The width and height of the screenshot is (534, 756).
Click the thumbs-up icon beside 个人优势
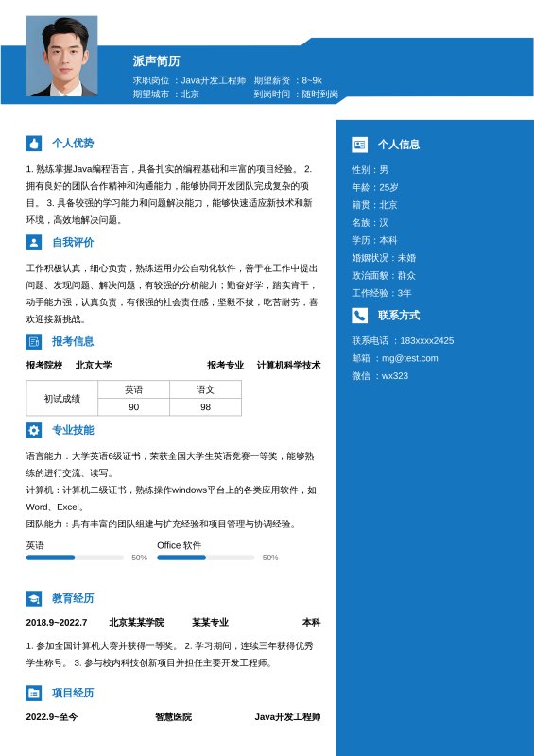(x=34, y=144)
